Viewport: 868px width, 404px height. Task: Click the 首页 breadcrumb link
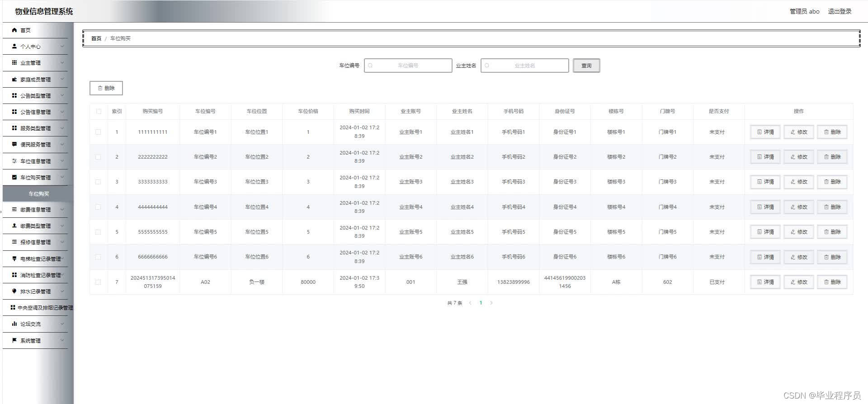tap(96, 38)
